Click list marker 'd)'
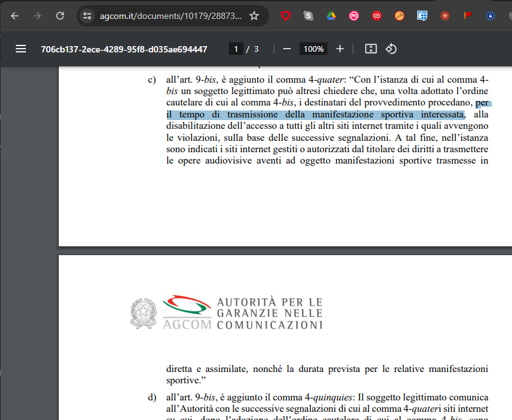Viewport: 512px width, 420px height. [152, 397]
